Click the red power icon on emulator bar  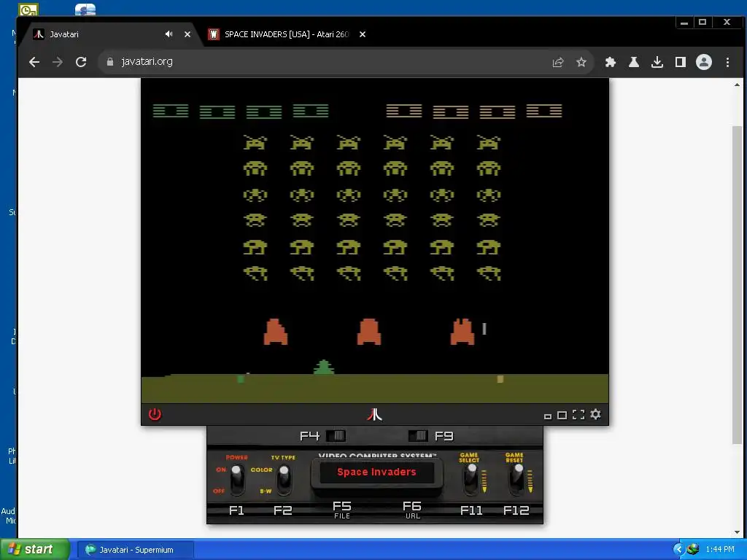[x=155, y=414]
